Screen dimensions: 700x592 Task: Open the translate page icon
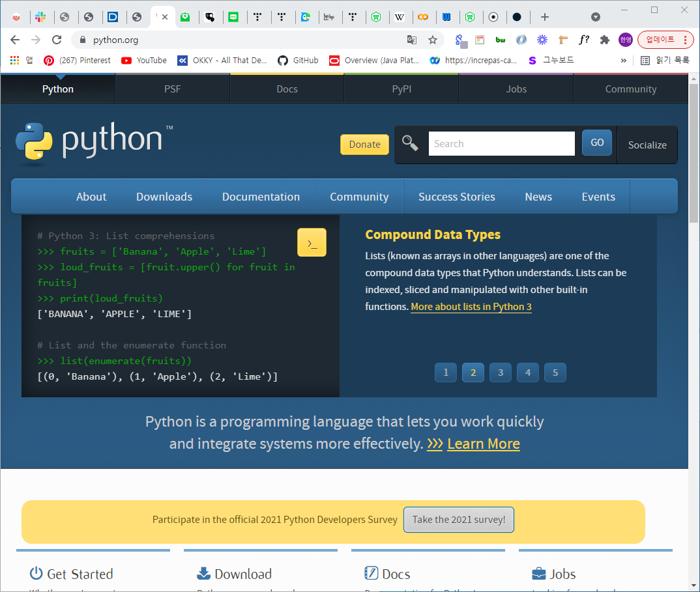click(412, 40)
